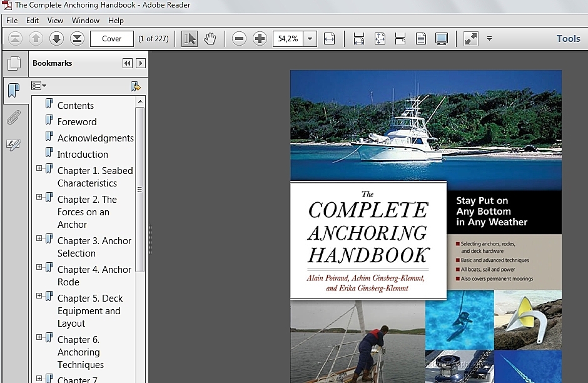Click the new bookmark icon

(x=135, y=86)
